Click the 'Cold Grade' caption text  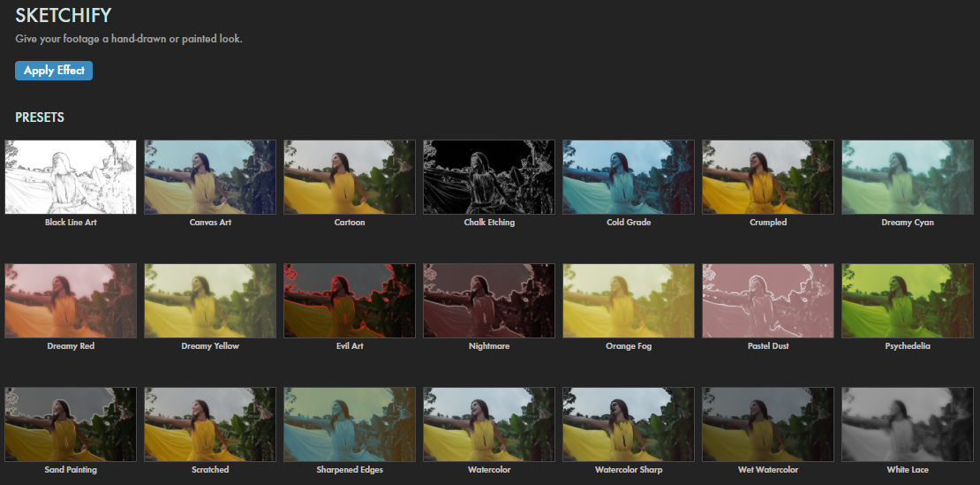click(628, 223)
